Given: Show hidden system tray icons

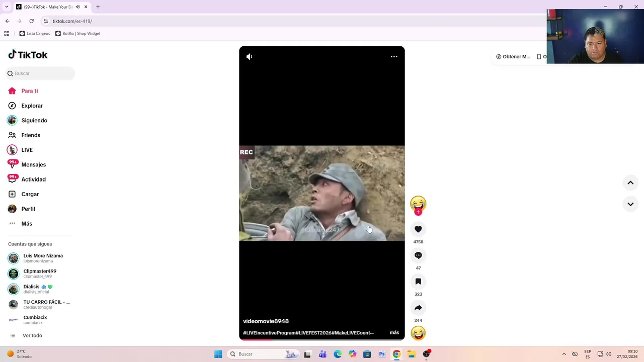Looking at the screenshot, I should [x=564, y=354].
